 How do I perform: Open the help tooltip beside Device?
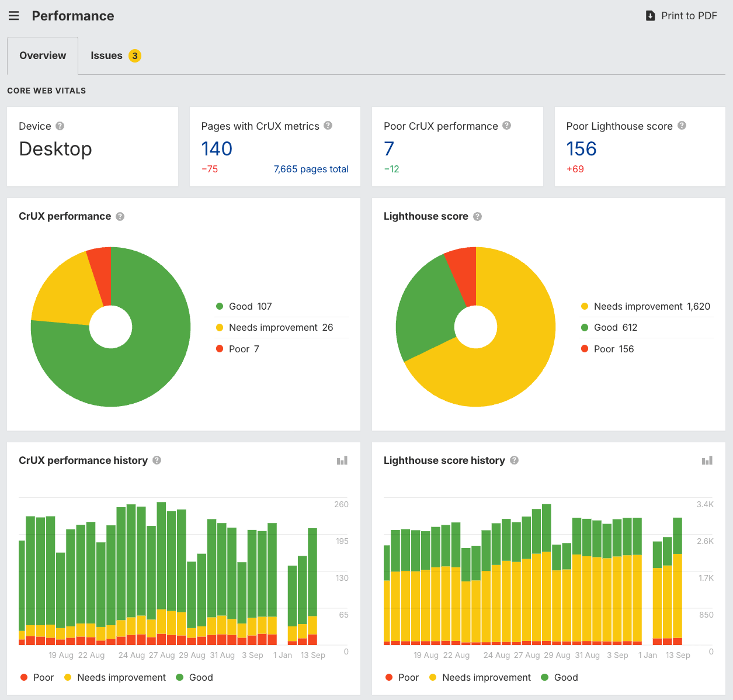click(60, 126)
